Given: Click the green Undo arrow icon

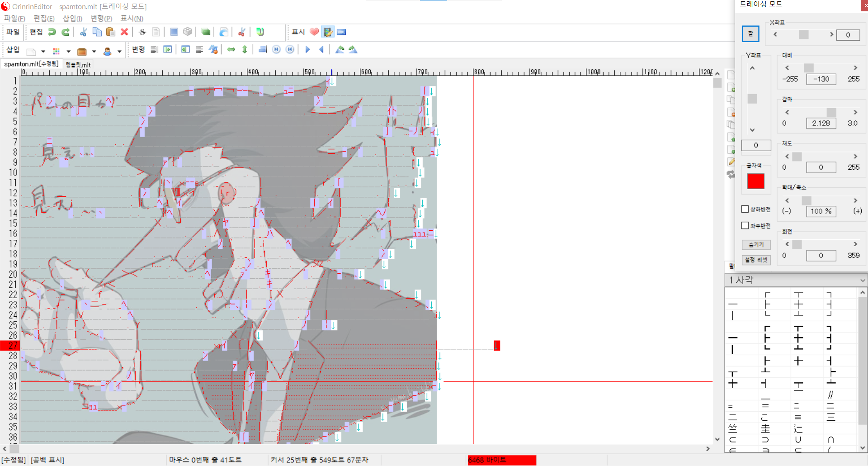Looking at the screenshot, I should 52,32.
